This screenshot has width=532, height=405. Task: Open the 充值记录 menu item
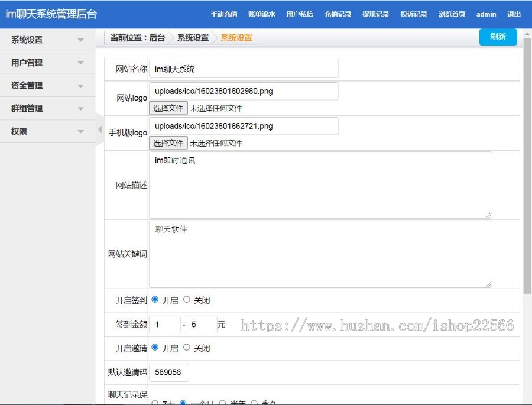(x=337, y=14)
